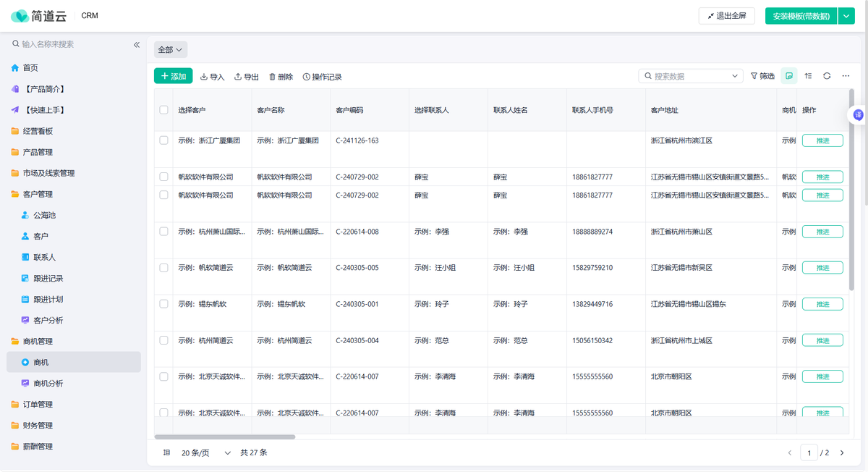Image resolution: width=868 pixels, height=472 pixels.
Task: Click the horizontal scrollbar under the table
Action: pyautogui.click(x=225, y=437)
